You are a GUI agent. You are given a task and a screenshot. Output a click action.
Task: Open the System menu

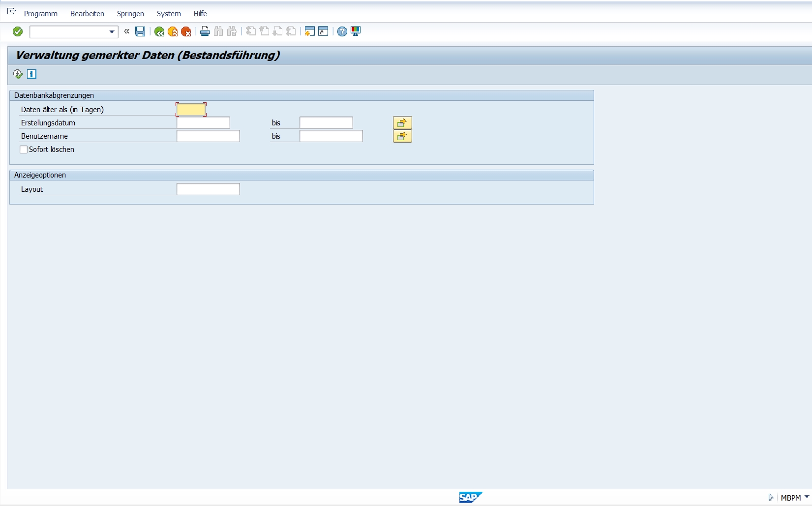click(169, 14)
